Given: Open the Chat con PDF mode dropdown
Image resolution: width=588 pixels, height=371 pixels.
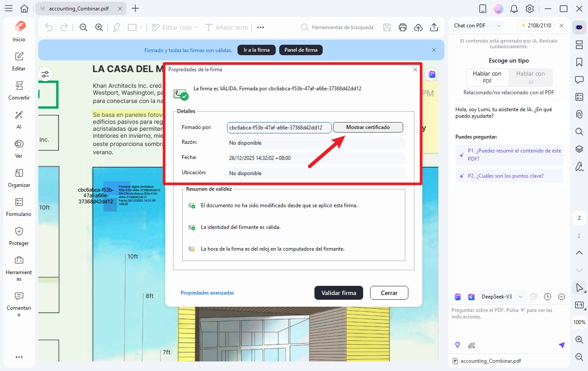Looking at the screenshot, I should pyautogui.click(x=476, y=25).
